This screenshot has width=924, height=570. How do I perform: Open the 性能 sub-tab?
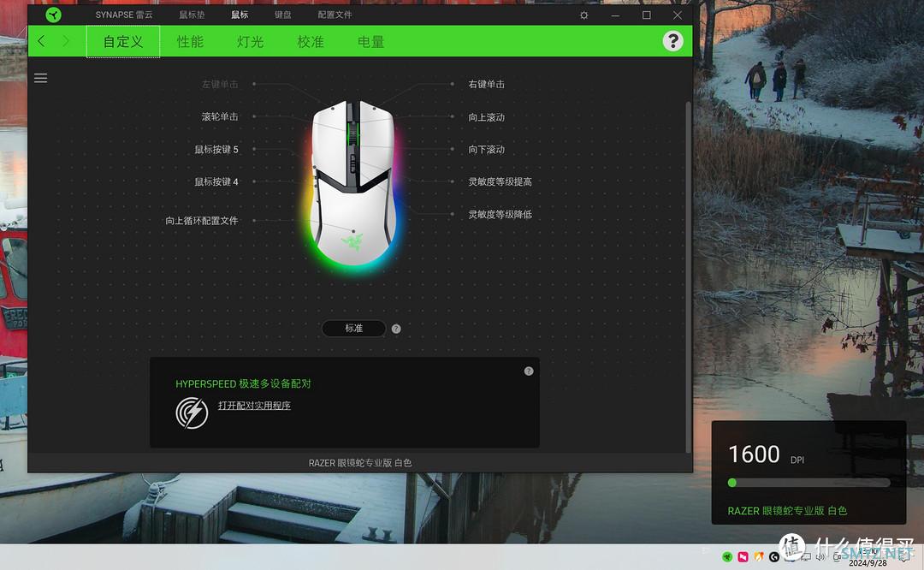pos(190,42)
